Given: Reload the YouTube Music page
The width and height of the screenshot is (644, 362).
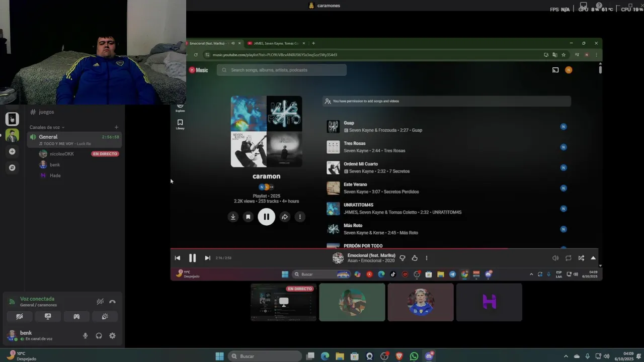Looking at the screenshot, I should (196, 55).
